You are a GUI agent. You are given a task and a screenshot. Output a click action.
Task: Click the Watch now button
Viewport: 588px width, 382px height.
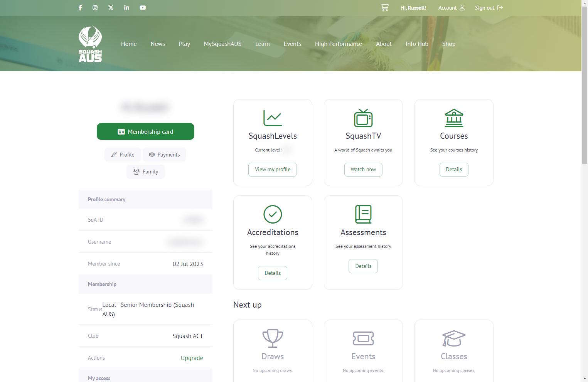click(x=363, y=170)
